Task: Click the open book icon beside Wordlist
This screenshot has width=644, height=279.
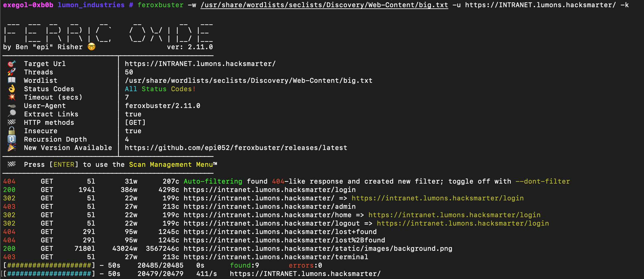Action: point(12,80)
